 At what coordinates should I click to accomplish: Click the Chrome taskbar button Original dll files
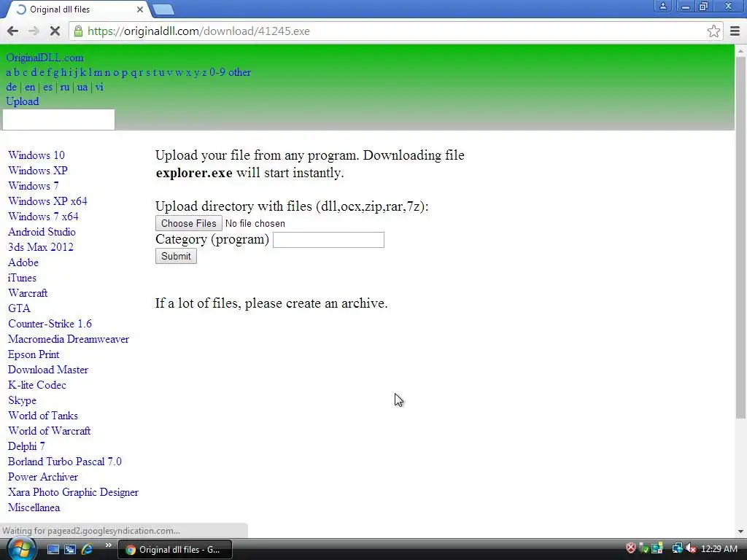coord(174,549)
